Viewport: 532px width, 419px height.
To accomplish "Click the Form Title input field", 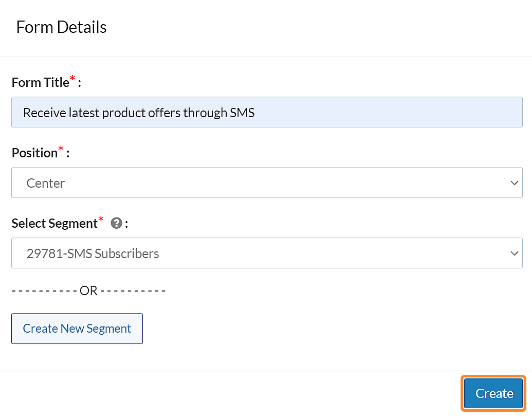I will pyautogui.click(x=267, y=112).
